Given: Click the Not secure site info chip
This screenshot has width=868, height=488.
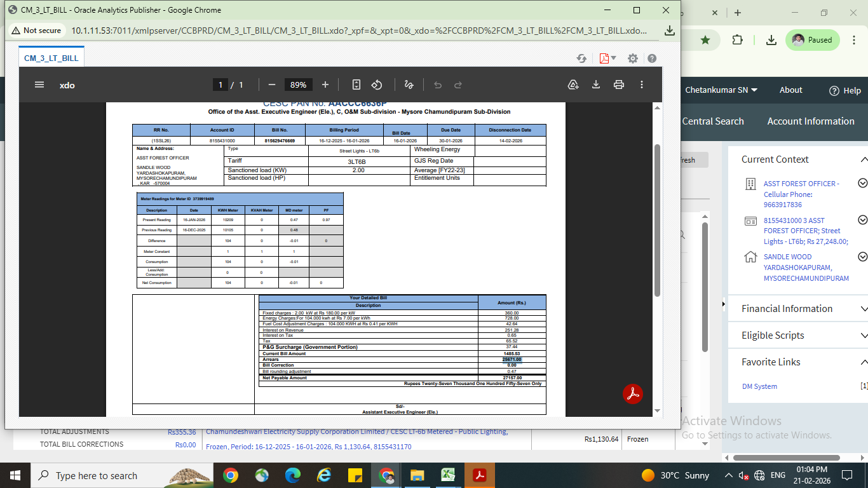Looking at the screenshot, I should click(x=36, y=30).
